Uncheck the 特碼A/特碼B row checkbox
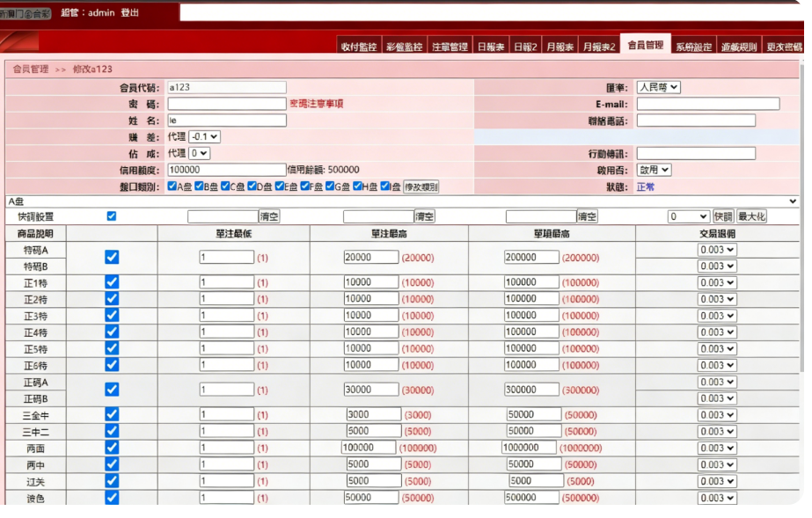This screenshot has width=812, height=518. [x=112, y=257]
